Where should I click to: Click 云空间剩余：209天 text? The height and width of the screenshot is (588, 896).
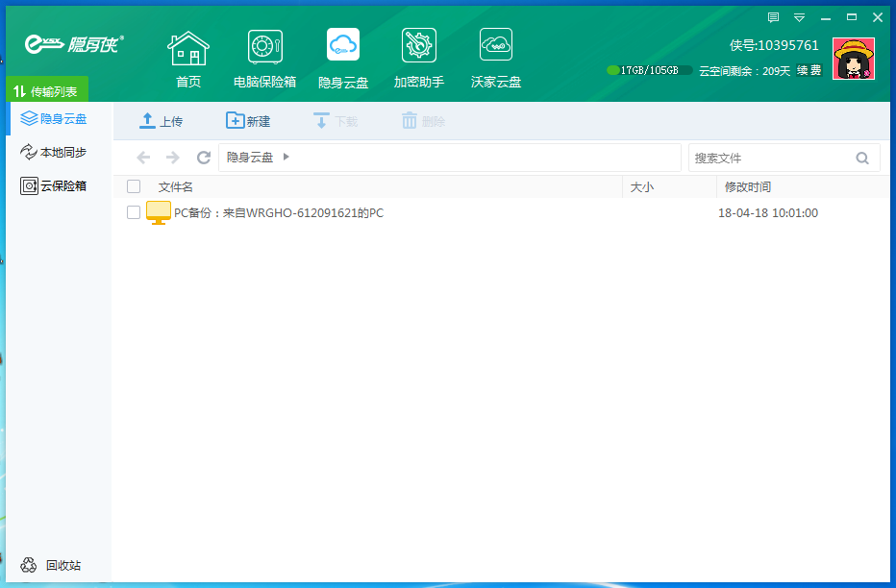pyautogui.click(x=744, y=71)
